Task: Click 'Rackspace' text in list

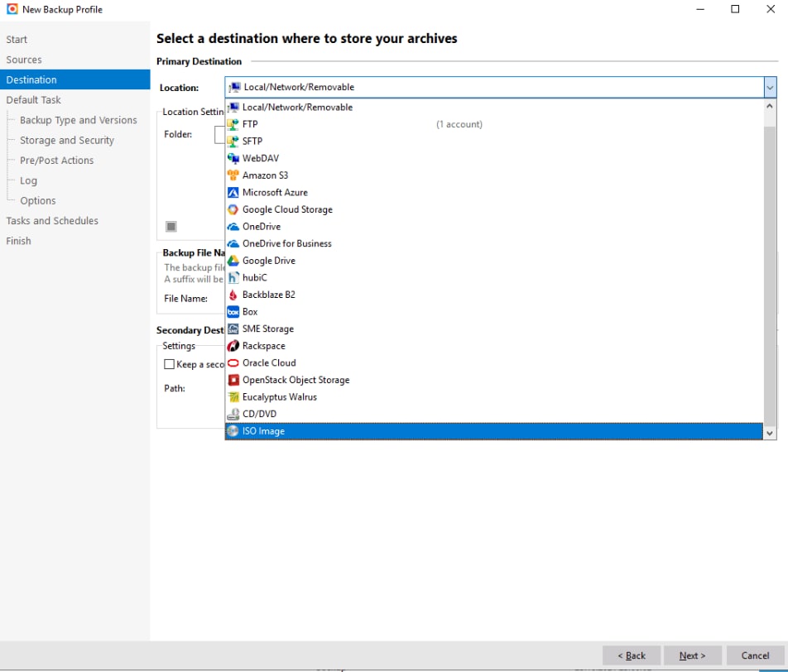Action: [263, 346]
